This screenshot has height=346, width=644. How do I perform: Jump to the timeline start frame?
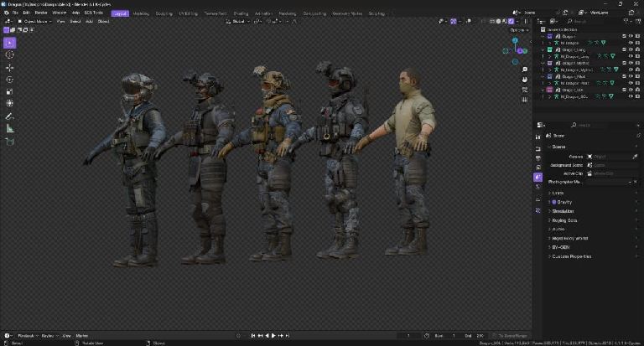(x=253, y=336)
